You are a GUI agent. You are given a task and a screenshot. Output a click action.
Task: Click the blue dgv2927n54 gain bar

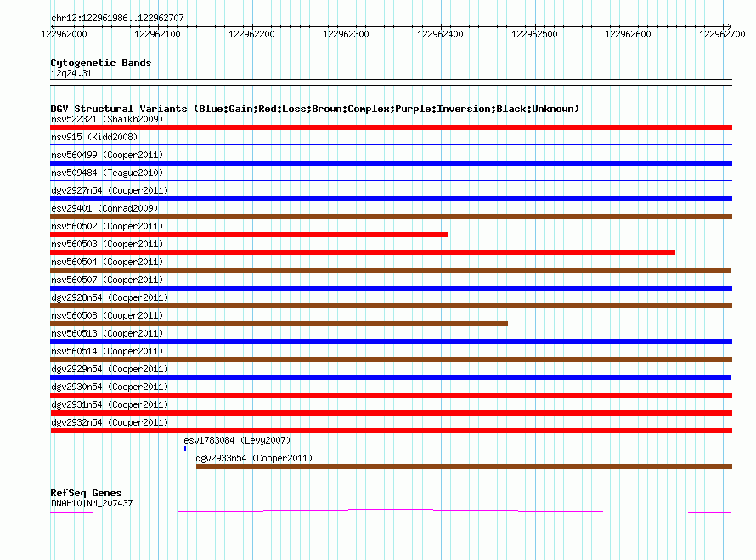(x=391, y=199)
